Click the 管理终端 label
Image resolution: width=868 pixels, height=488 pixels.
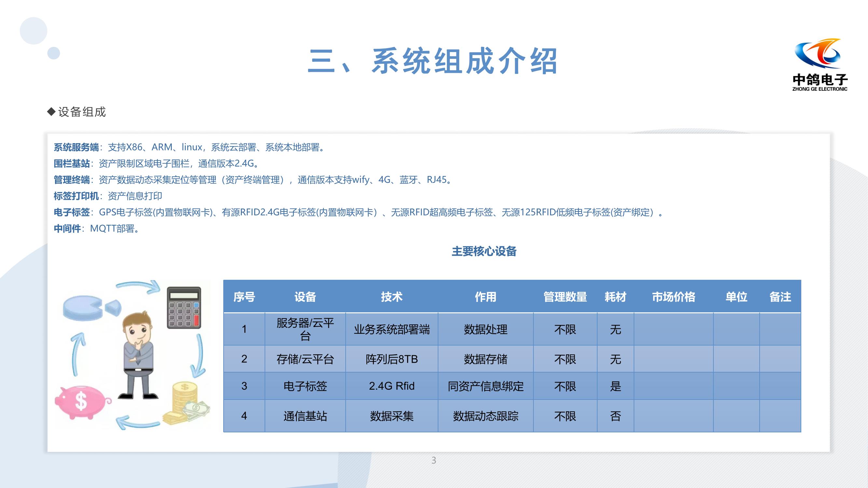pyautogui.click(x=72, y=180)
